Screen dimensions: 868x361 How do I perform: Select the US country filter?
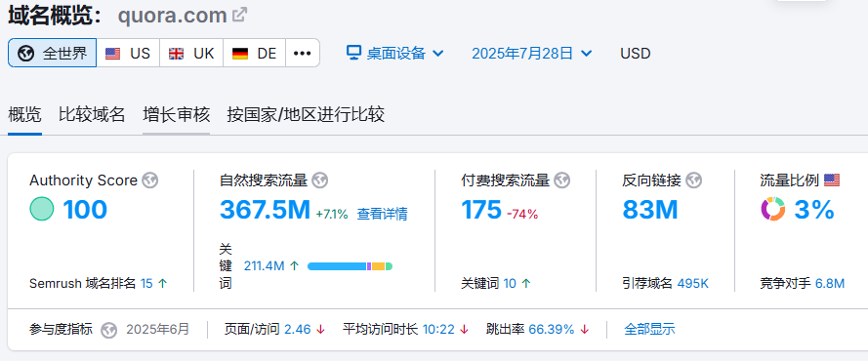[x=128, y=53]
